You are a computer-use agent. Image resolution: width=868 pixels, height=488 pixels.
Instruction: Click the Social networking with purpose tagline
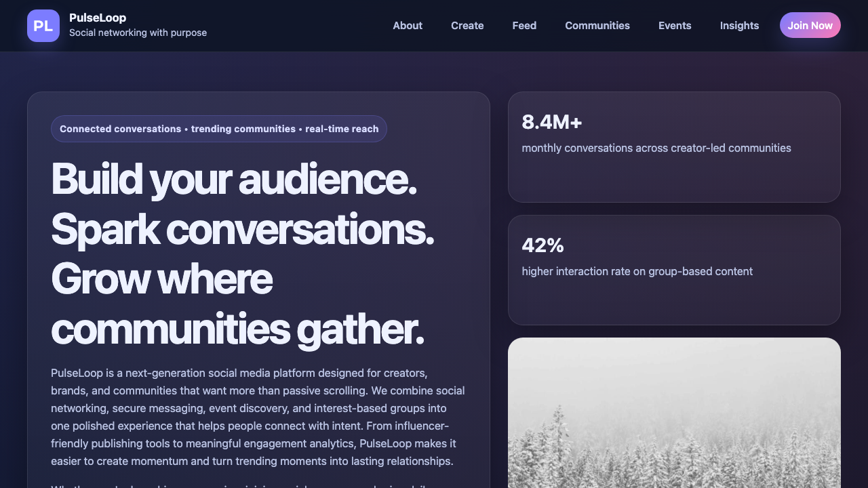pos(138,33)
